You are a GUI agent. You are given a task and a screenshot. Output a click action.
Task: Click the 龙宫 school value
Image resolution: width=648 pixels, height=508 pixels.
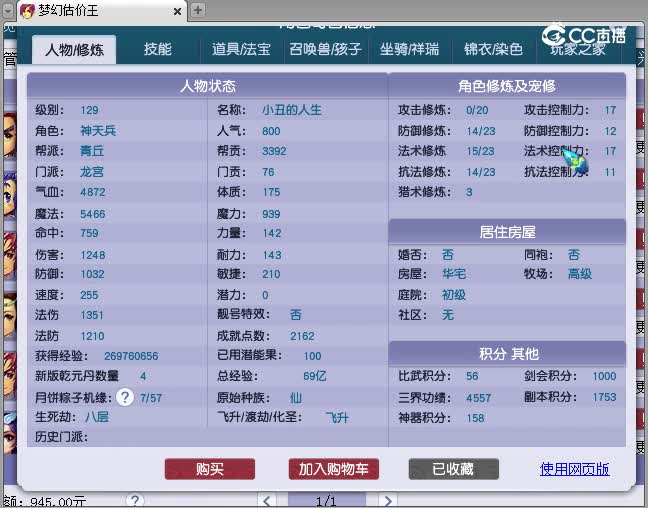click(x=92, y=172)
